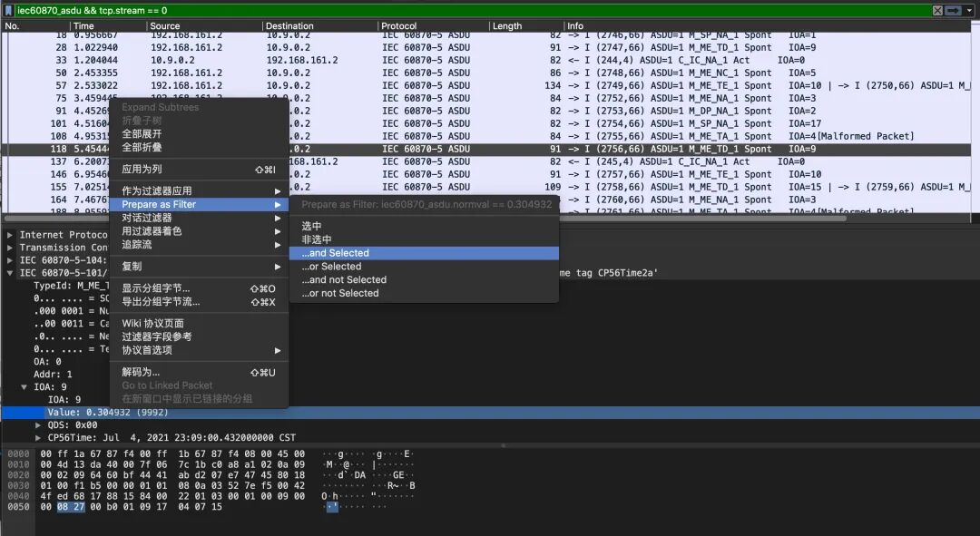Open 过滤器字段参考 from the context menu

199,336
